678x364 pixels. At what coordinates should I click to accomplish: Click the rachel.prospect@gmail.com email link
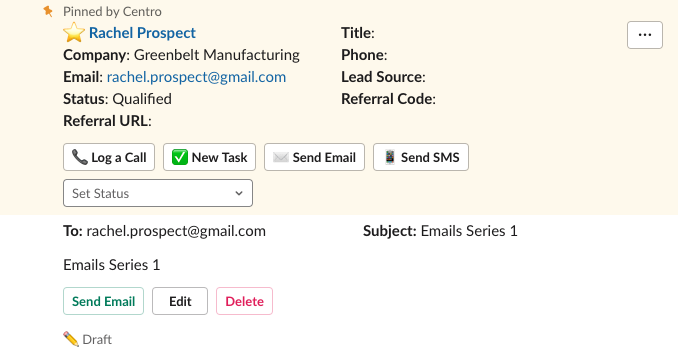tap(196, 77)
